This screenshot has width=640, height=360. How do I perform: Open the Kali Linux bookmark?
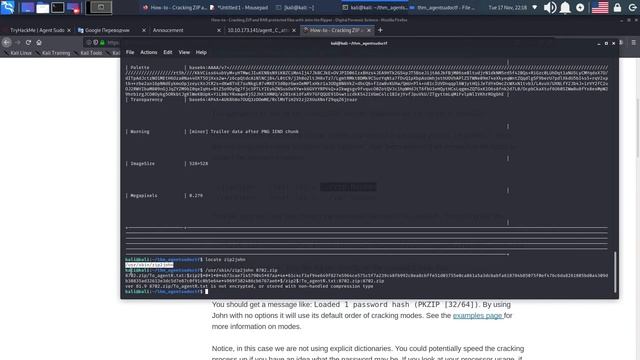click(x=18, y=53)
